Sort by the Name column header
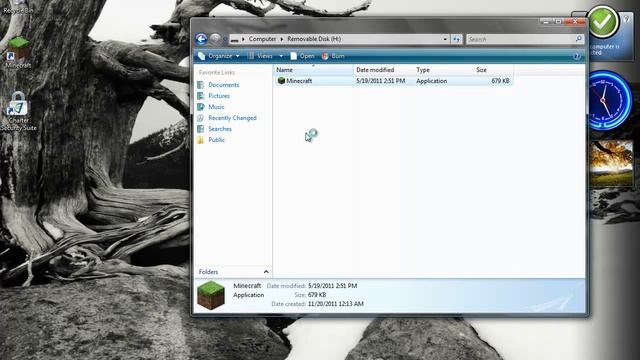640x360 pixels. pos(313,70)
